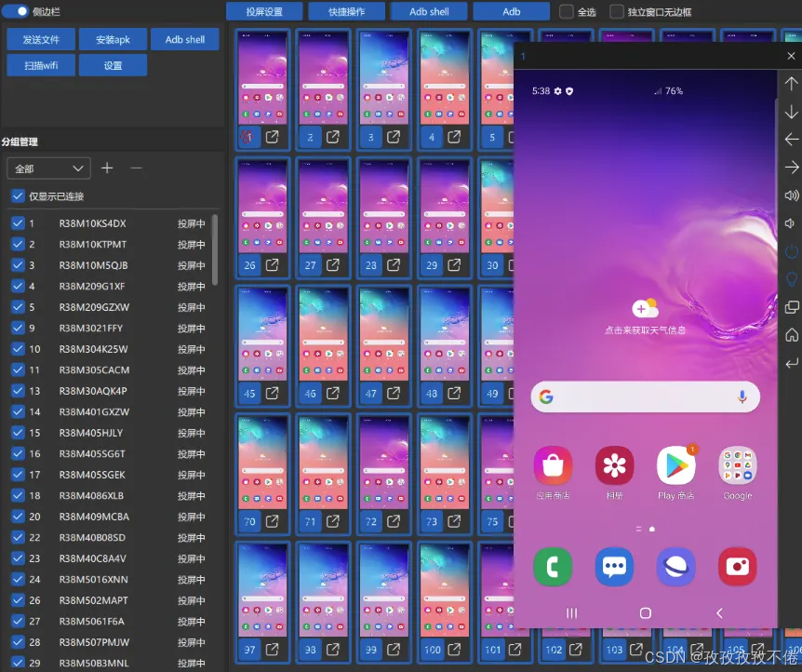Uncheck device R38M10KTPMT
This screenshot has height=672, width=802.
point(18,244)
